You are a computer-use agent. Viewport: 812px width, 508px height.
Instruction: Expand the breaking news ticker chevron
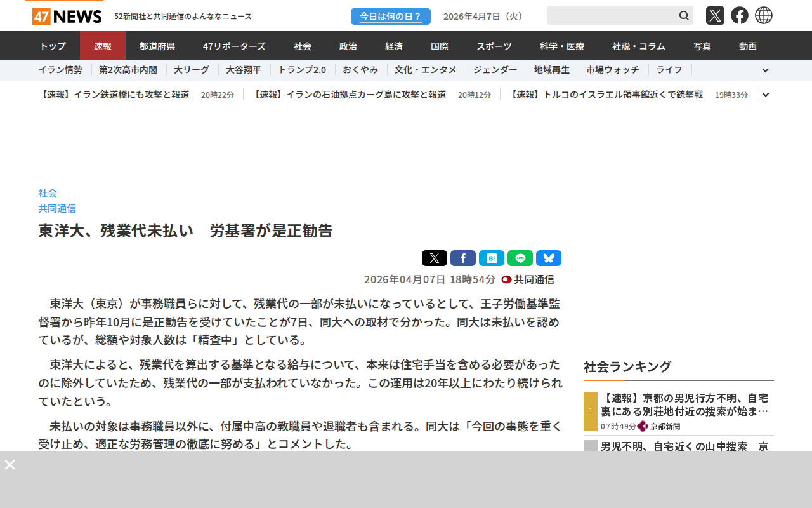point(766,95)
